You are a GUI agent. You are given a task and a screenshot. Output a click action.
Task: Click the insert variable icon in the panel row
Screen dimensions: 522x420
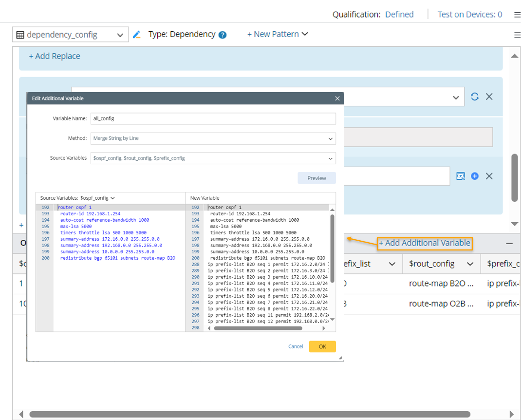[x=460, y=176]
